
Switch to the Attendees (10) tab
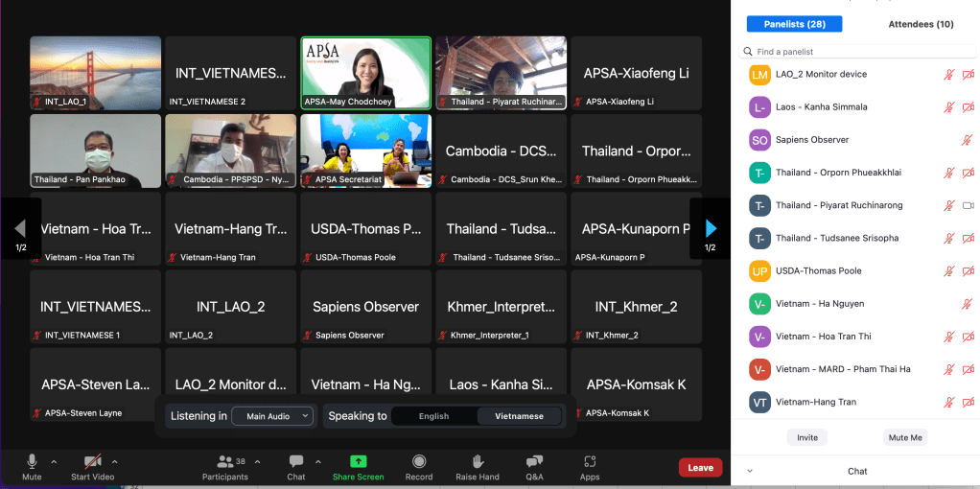click(x=921, y=24)
